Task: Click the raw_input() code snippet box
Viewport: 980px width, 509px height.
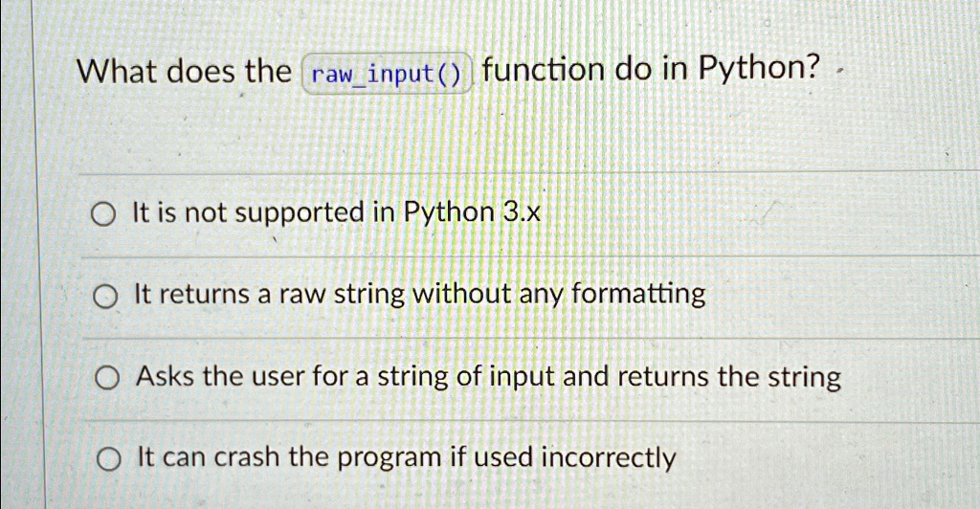Action: (388, 75)
